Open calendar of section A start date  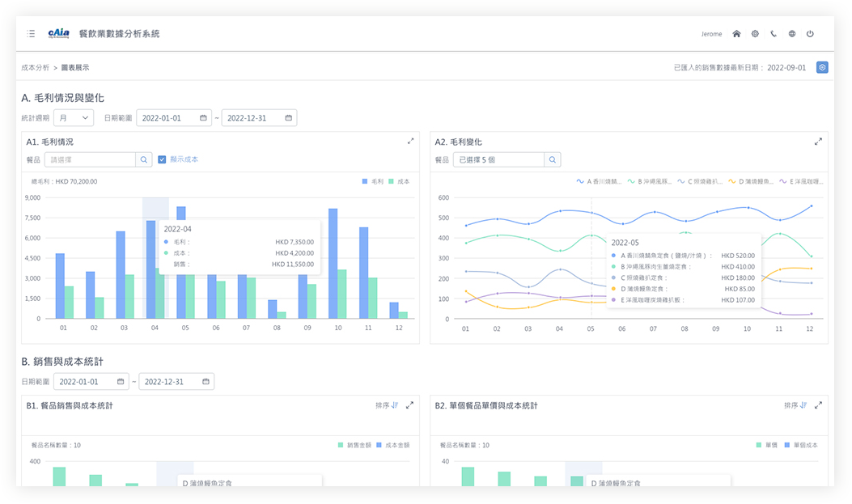203,118
